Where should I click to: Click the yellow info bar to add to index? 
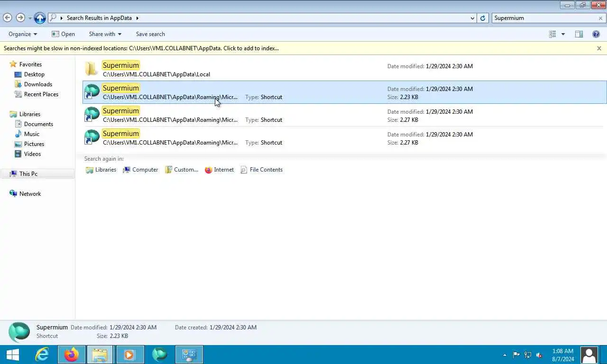(141, 48)
